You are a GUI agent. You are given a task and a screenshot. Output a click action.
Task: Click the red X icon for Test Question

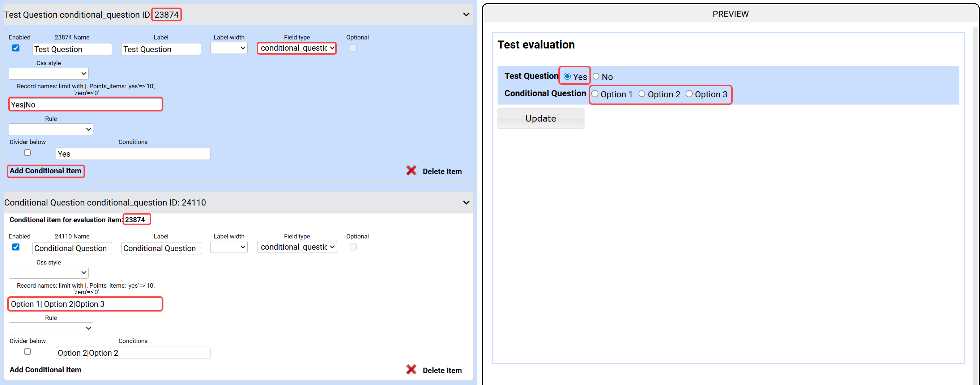(411, 170)
